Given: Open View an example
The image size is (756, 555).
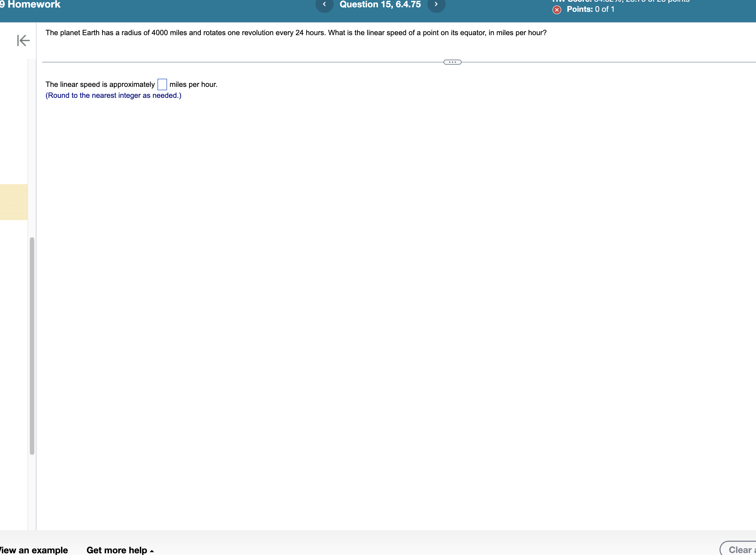Looking at the screenshot, I should click(x=33, y=550).
